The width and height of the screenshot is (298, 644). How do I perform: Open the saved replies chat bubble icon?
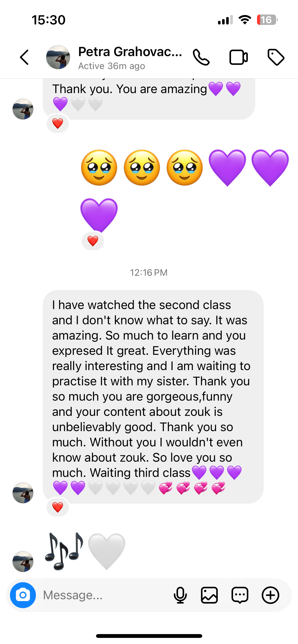point(240,595)
